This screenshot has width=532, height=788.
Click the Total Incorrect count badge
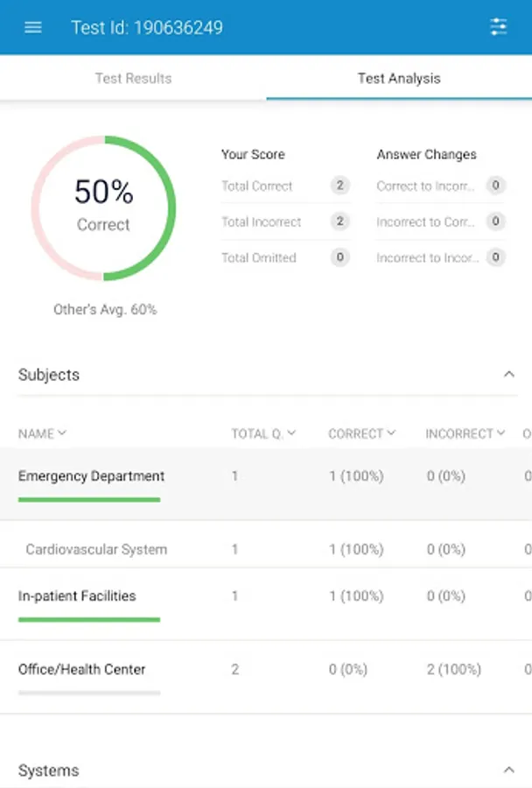(339, 222)
